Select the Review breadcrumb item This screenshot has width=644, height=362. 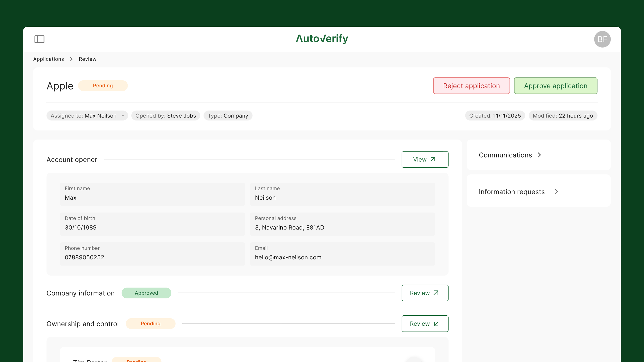pos(88,59)
